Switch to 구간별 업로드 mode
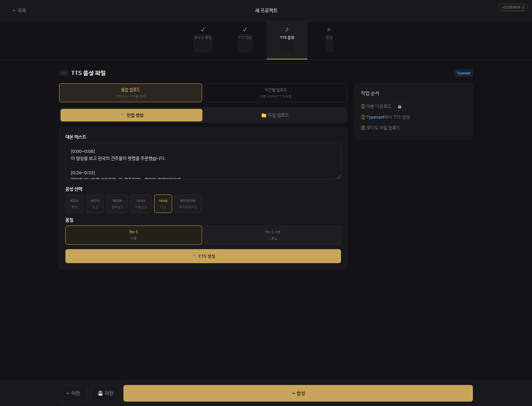 pos(276,93)
